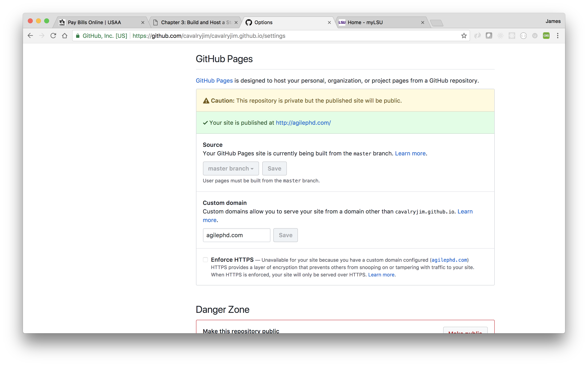Reload the GitHub settings page
This screenshot has width=588, height=366.
53,36
